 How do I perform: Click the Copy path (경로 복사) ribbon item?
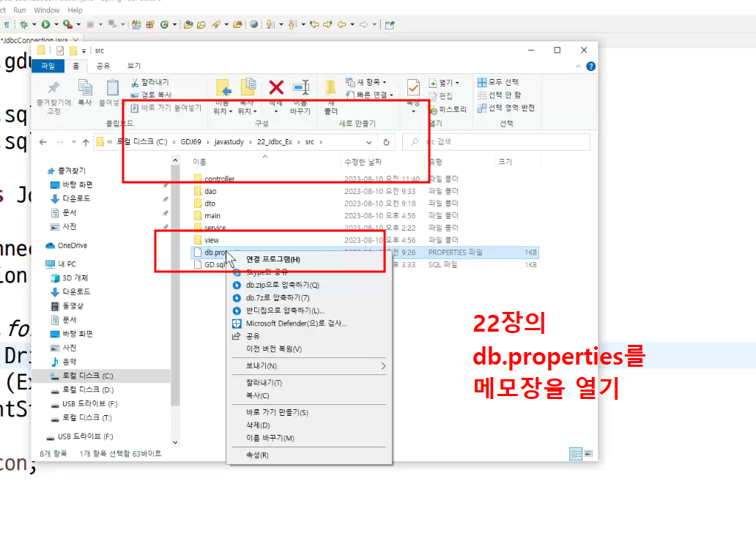[x=151, y=95]
